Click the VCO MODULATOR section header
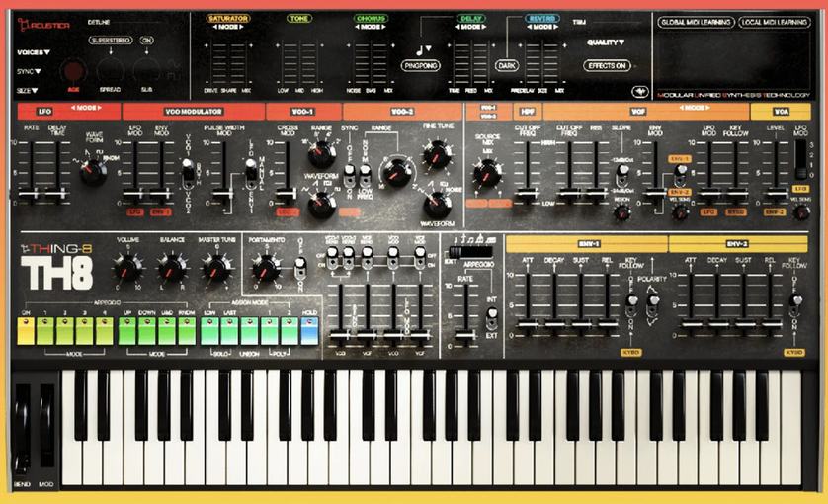 (194, 112)
